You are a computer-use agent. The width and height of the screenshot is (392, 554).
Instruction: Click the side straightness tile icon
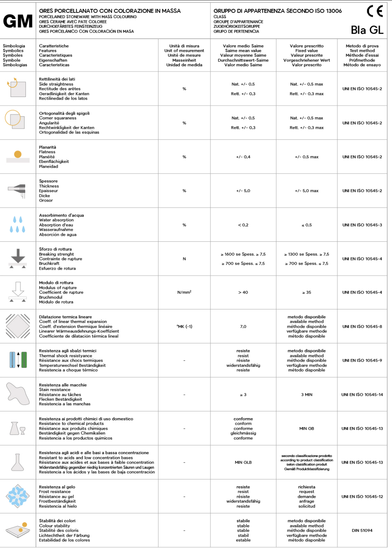coord(17,88)
